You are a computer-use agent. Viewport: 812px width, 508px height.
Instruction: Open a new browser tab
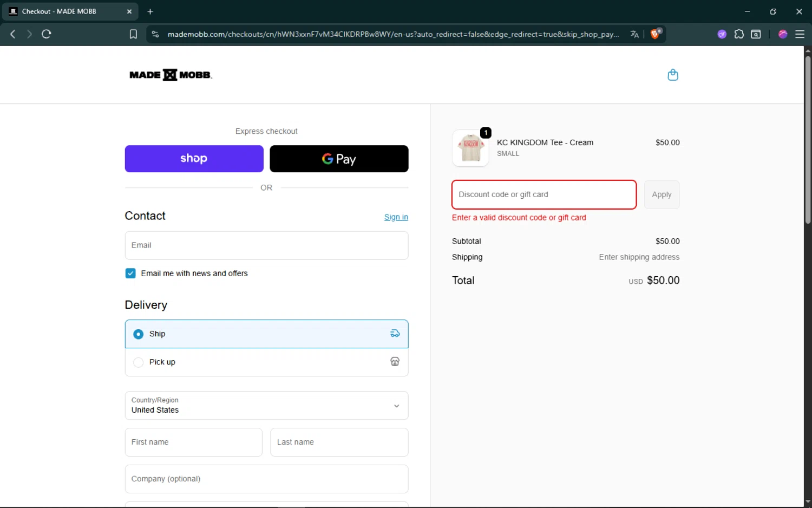coord(150,11)
